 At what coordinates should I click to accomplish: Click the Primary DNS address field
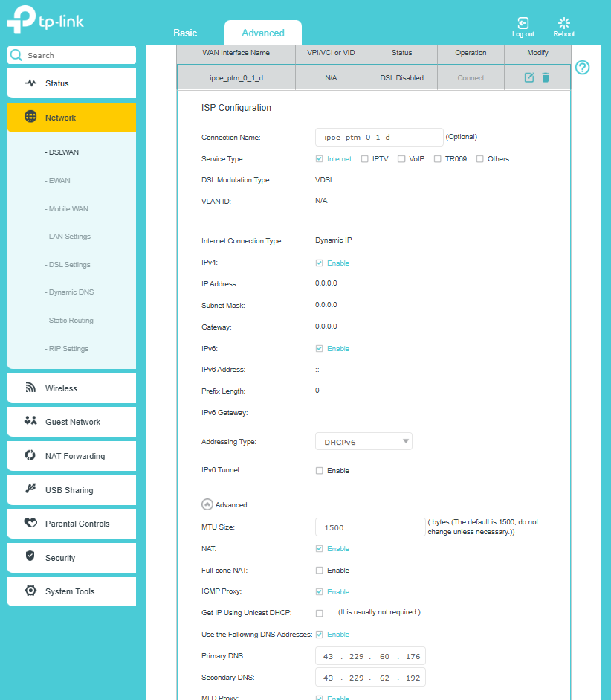[370, 656]
